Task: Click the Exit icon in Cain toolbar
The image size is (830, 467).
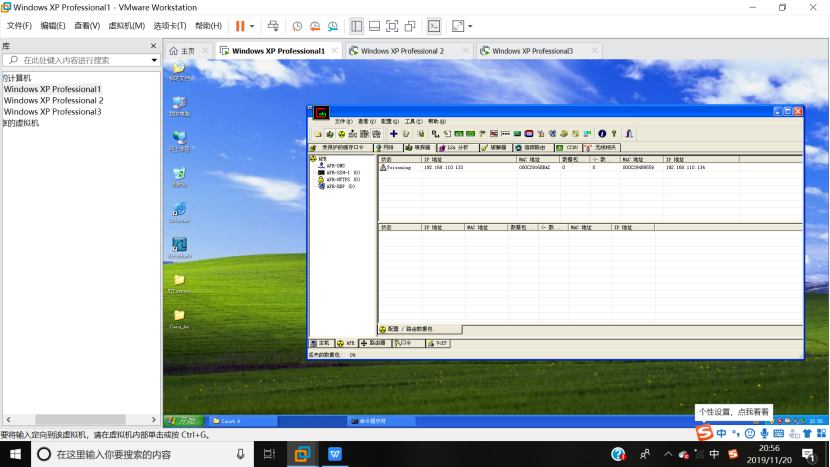Action: pos(629,134)
